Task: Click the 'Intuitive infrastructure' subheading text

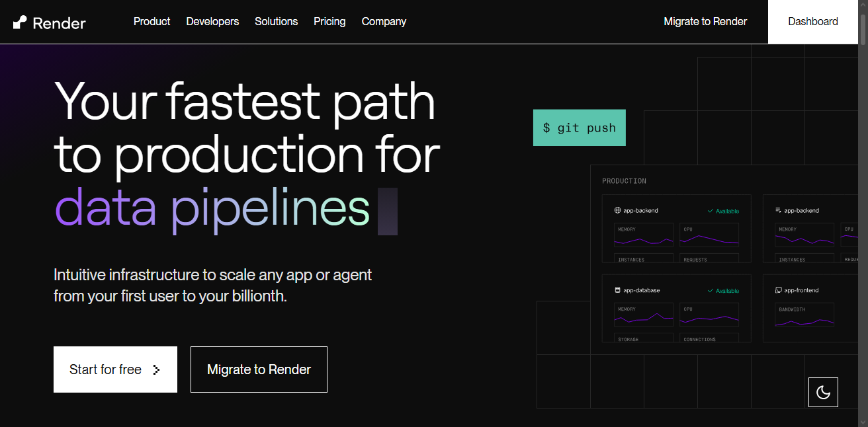Action: (212, 285)
